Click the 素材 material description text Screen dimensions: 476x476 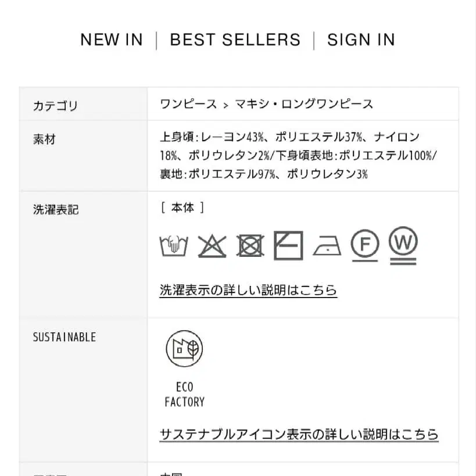pyautogui.click(x=299, y=155)
